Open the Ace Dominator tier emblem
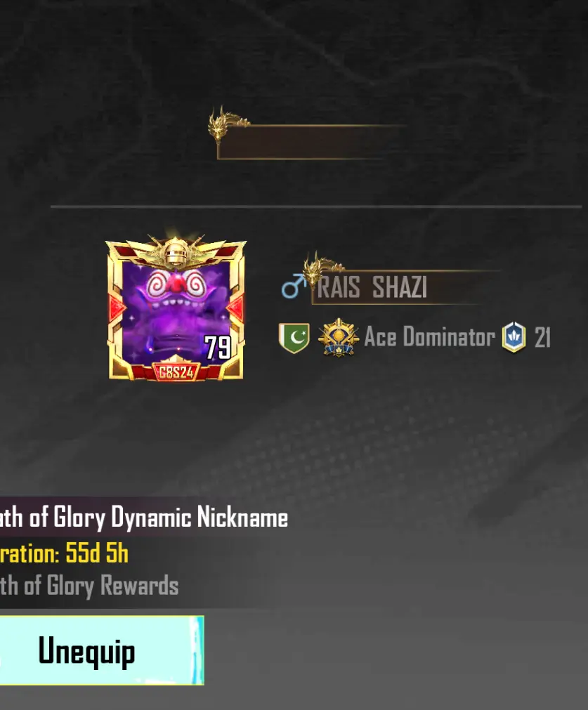 tap(338, 337)
